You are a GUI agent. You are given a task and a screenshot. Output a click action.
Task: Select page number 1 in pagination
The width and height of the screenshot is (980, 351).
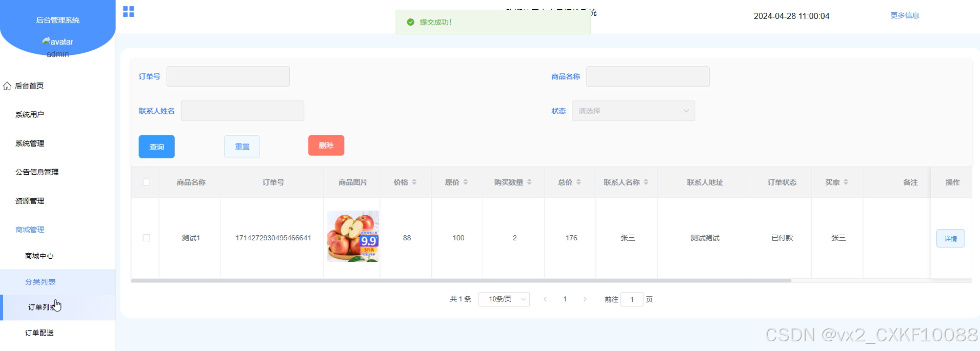point(565,299)
